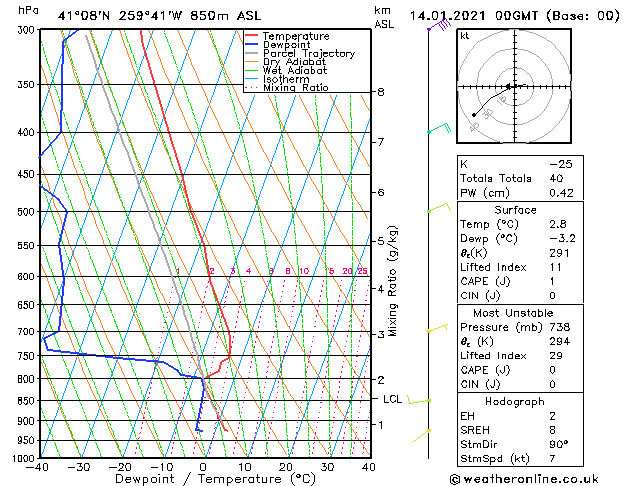
Task: Click the 500 pressure level label
Action: pyautogui.click(x=28, y=212)
